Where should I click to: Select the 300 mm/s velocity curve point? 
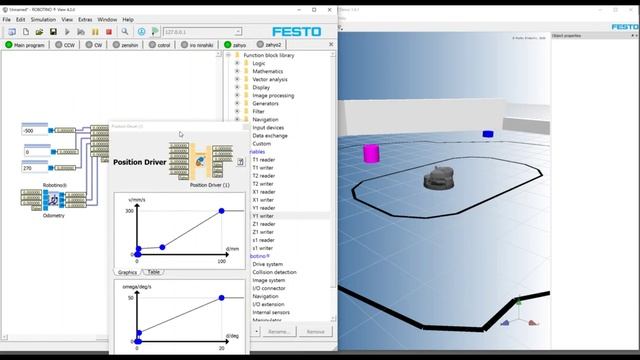click(221, 211)
